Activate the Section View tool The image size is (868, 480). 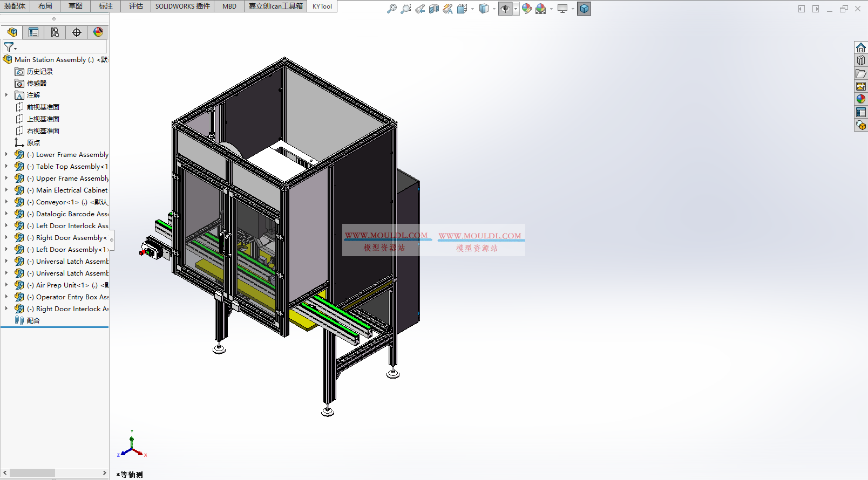click(x=434, y=9)
